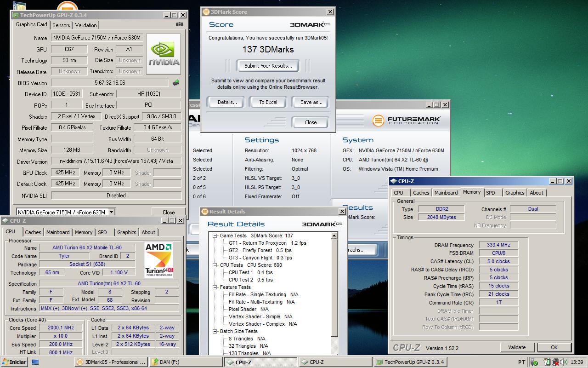Export results with To Excel button
Image resolution: width=588 pixels, height=368 pixels.
click(268, 102)
